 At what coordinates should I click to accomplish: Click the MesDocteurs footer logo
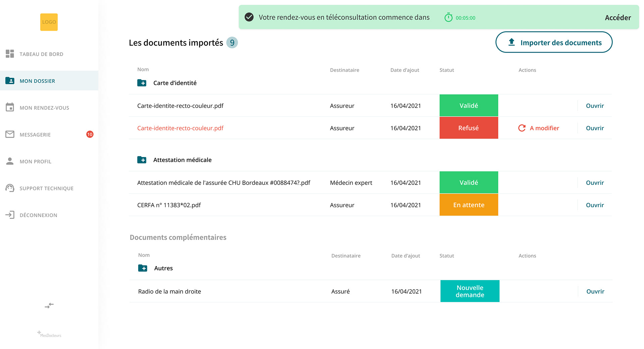pos(49,334)
